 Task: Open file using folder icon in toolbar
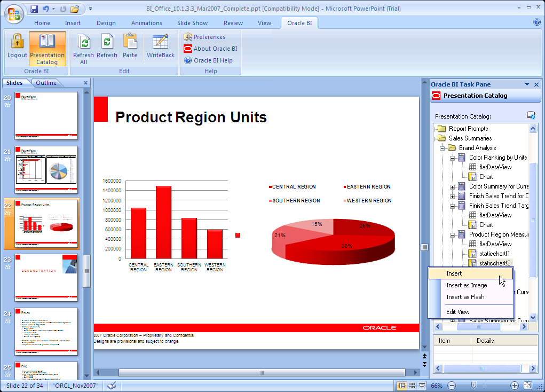tap(75, 9)
